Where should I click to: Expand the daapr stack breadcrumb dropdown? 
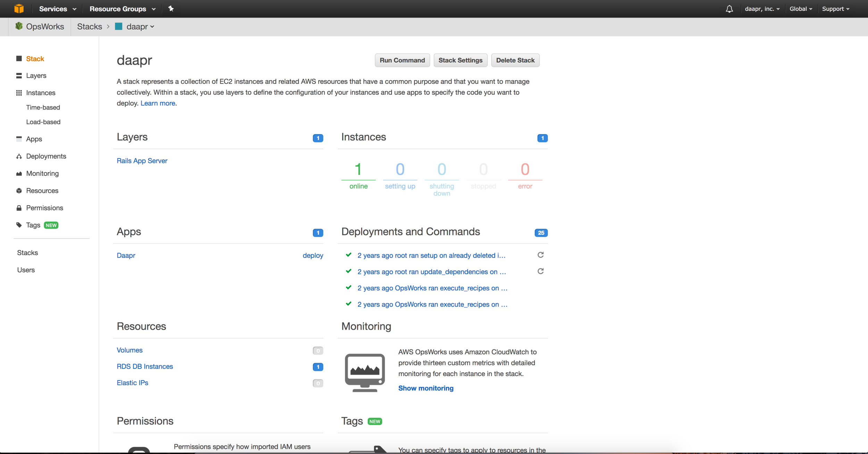tap(140, 27)
